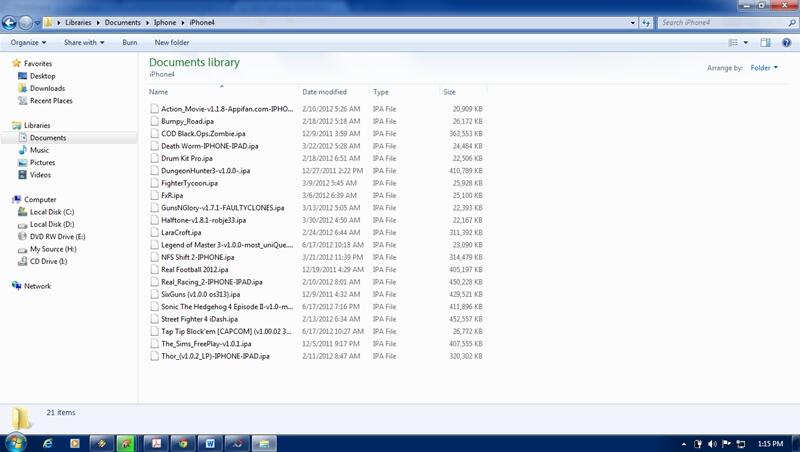Image resolution: width=800 pixels, height=452 pixels.
Task: Select Downloads in the navigation pane
Action: tap(47, 88)
